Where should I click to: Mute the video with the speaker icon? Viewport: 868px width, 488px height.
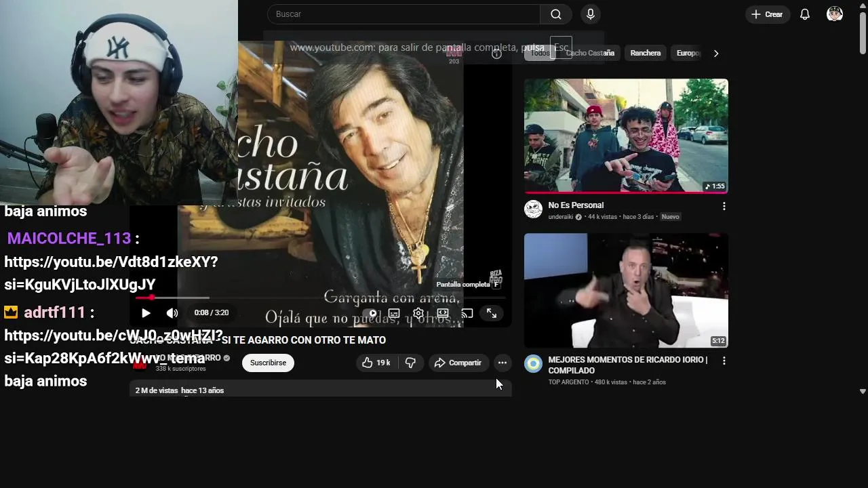[172, 313]
